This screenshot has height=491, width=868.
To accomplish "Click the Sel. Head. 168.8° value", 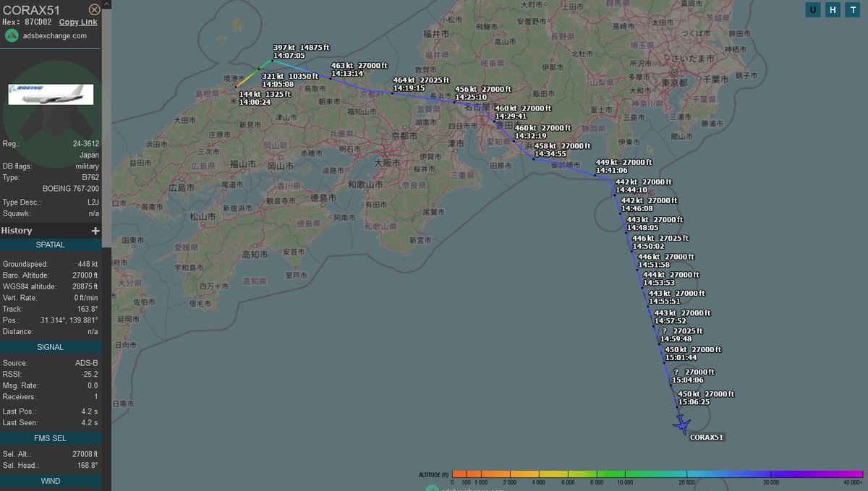I will coord(86,466).
